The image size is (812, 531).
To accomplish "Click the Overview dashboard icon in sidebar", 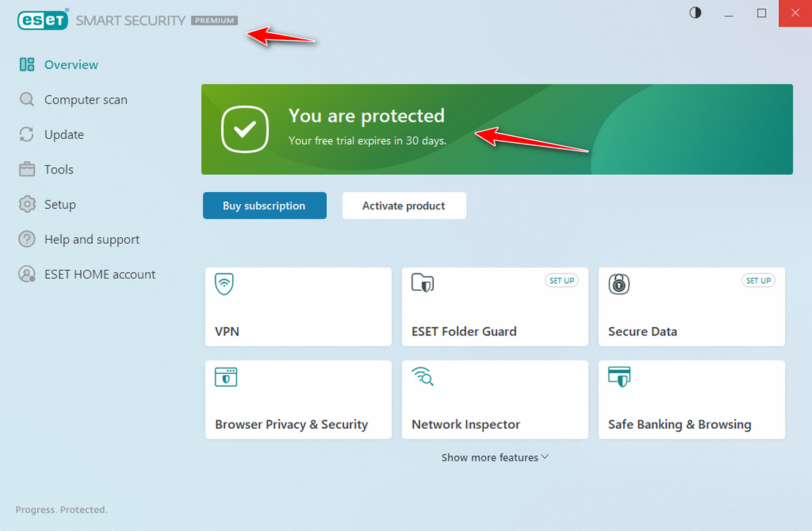I will point(27,65).
